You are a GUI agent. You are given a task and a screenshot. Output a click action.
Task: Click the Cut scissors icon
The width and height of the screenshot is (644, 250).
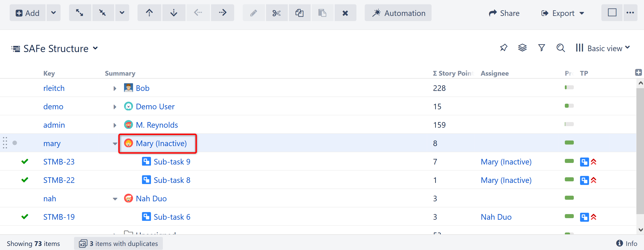click(277, 13)
